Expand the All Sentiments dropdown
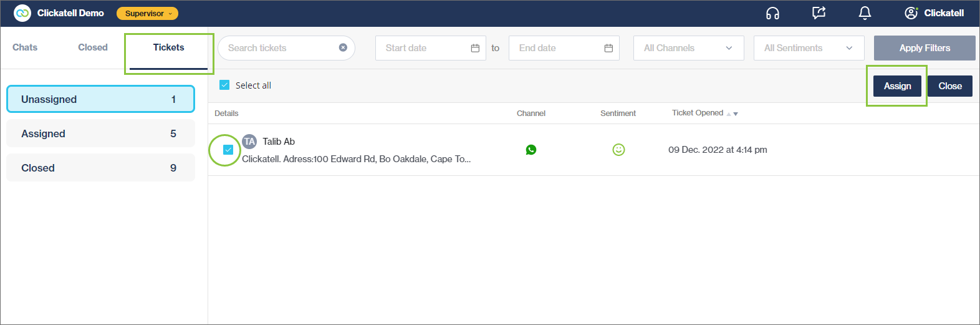The width and height of the screenshot is (980, 325). (809, 48)
